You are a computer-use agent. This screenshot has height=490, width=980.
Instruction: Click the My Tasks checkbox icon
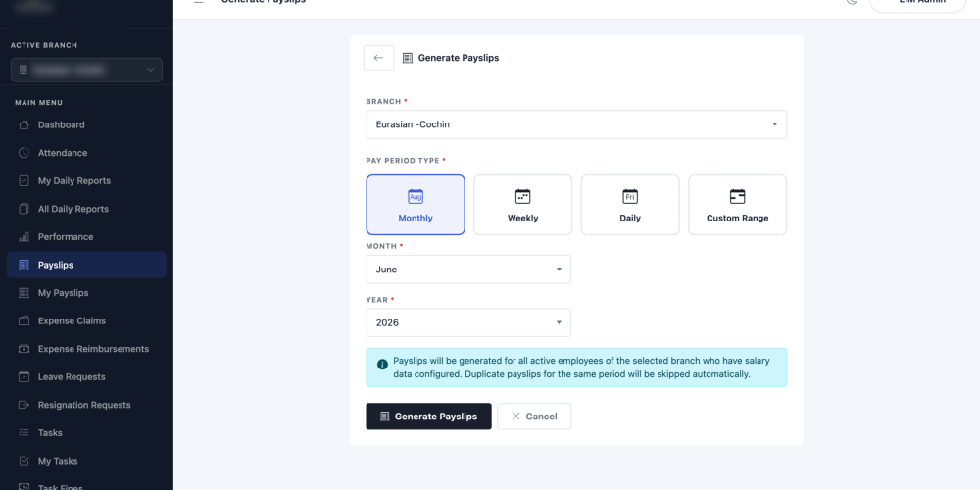click(x=24, y=461)
